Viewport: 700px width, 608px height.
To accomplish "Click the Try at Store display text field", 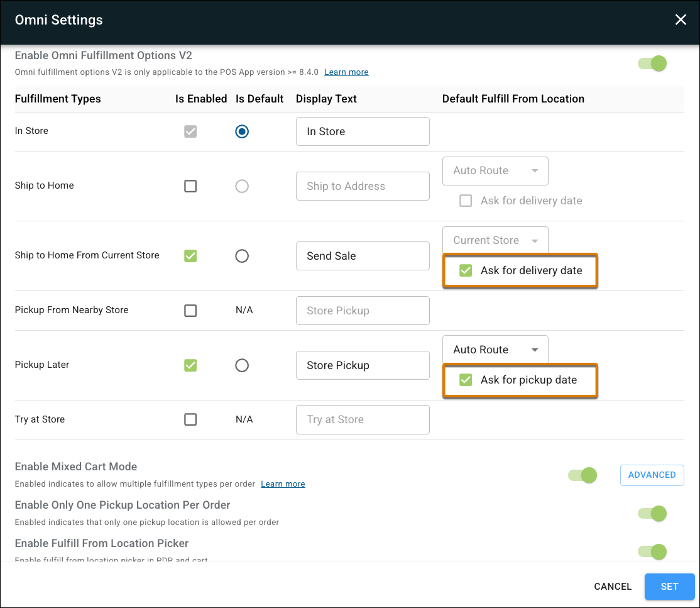I will click(x=363, y=419).
